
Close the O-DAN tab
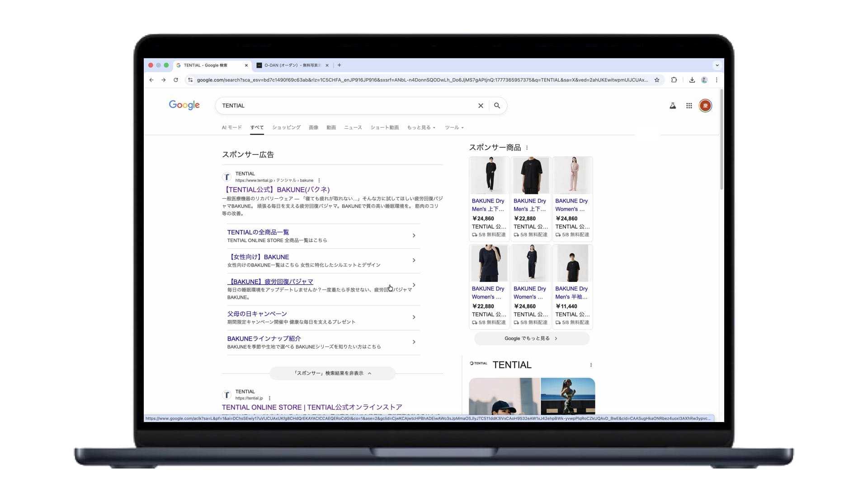click(327, 65)
